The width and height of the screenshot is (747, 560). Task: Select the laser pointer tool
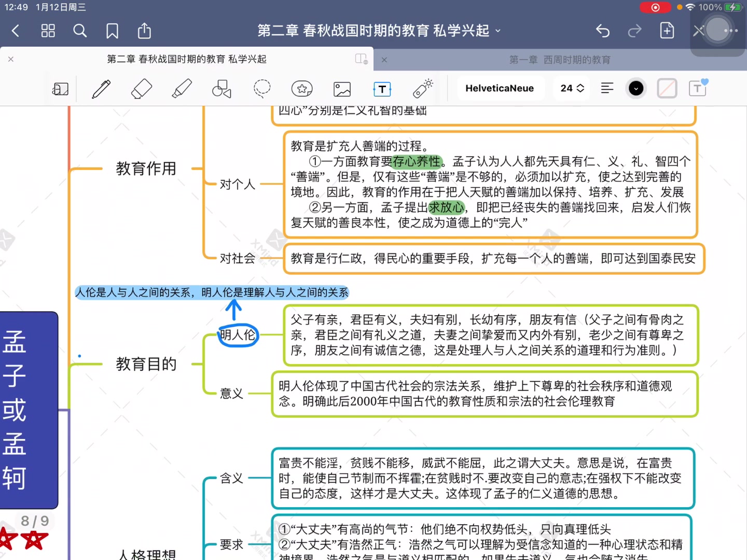423,88
